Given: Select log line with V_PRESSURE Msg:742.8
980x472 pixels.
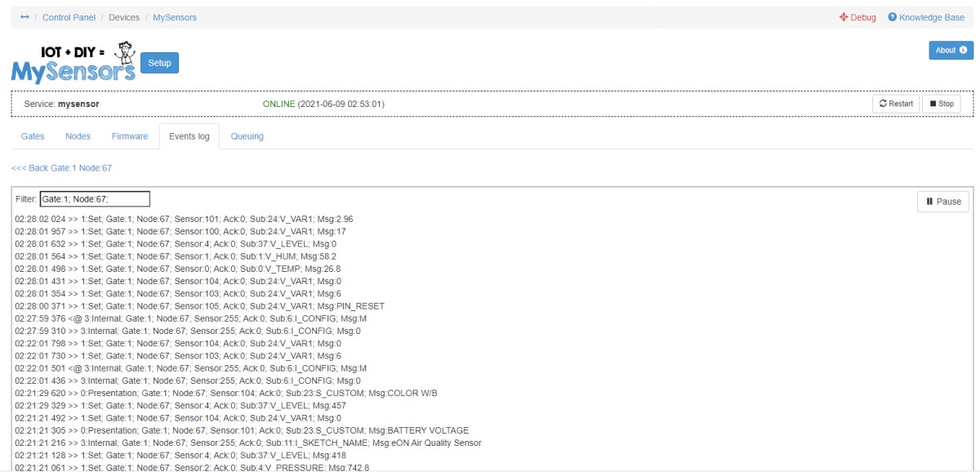Looking at the screenshot, I should 192,467.
